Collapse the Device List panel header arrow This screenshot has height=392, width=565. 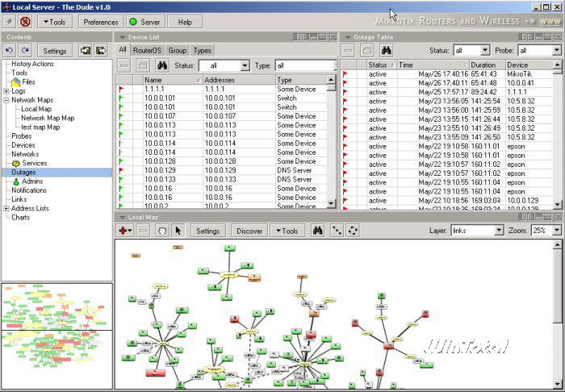(122, 37)
